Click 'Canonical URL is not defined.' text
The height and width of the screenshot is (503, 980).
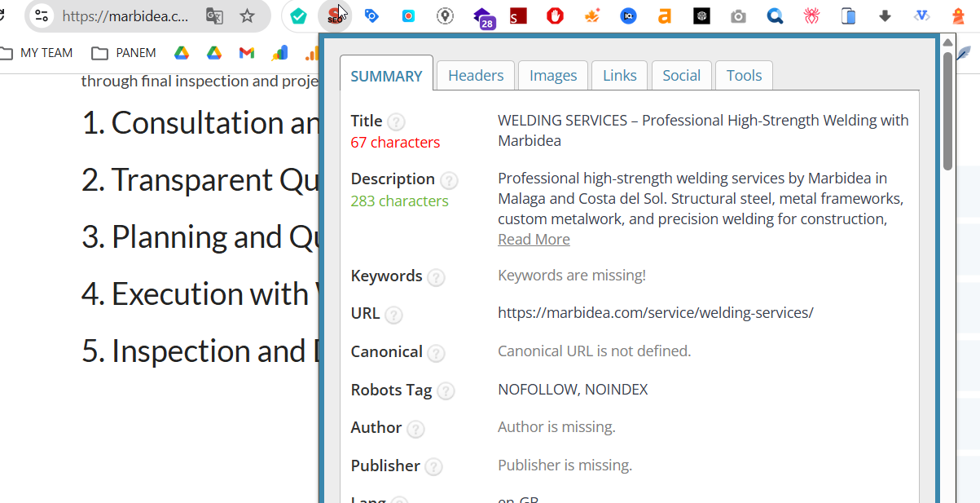point(594,351)
